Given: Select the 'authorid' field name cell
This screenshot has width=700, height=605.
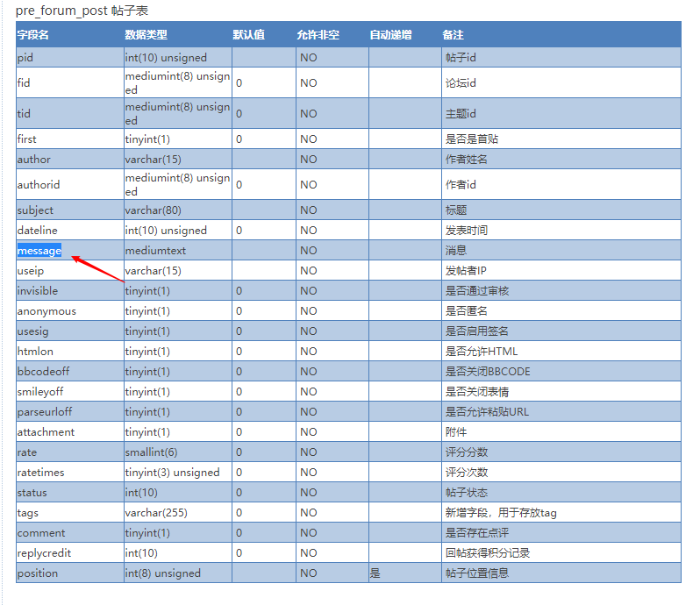Looking at the screenshot, I should pyautogui.click(x=70, y=184).
